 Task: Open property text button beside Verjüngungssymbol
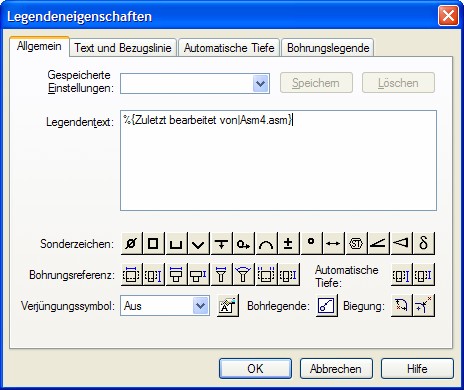pyautogui.click(x=228, y=305)
